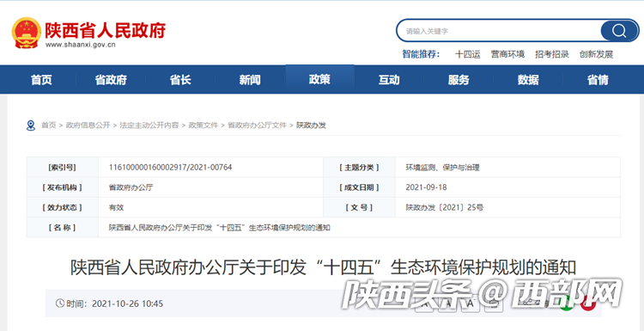The width and height of the screenshot is (644, 331).
Task: Click the clock icon beside 时间
Action: coord(60,303)
